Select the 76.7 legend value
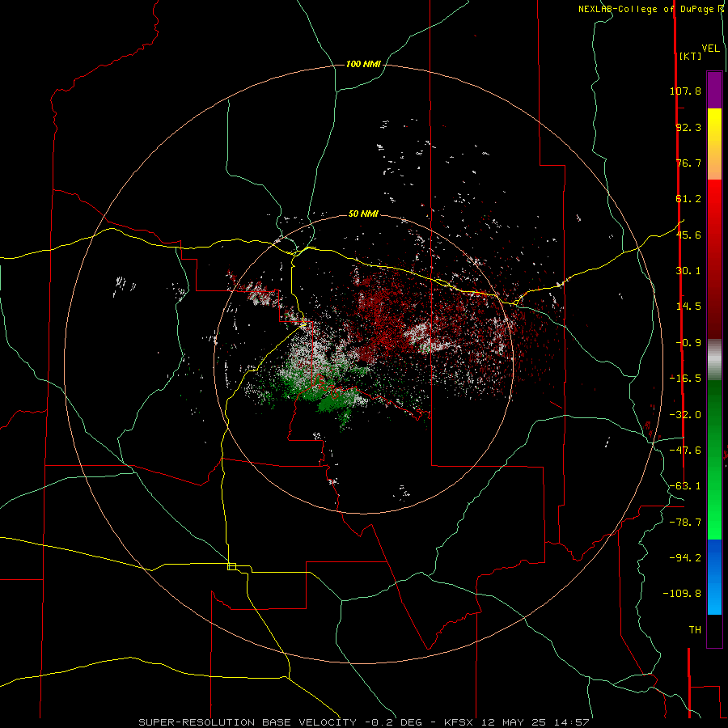Screen dimensions: 728x728 (688, 163)
